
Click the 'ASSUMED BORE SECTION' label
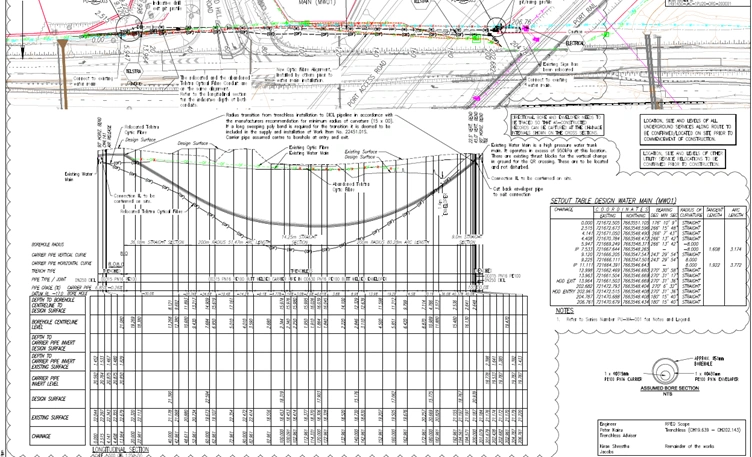[x=670, y=388]
